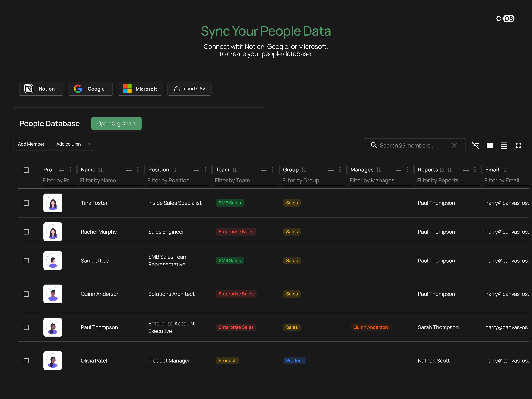Viewport: 532px width, 399px height.
Task: Click the Google G logo icon
Action: pos(78,89)
